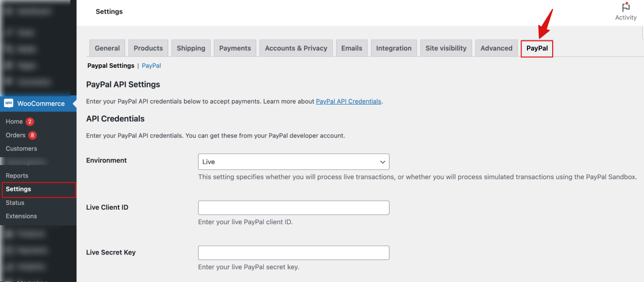The image size is (644, 282).
Task: Go to WooCommerce Status page
Action: pyautogui.click(x=14, y=203)
